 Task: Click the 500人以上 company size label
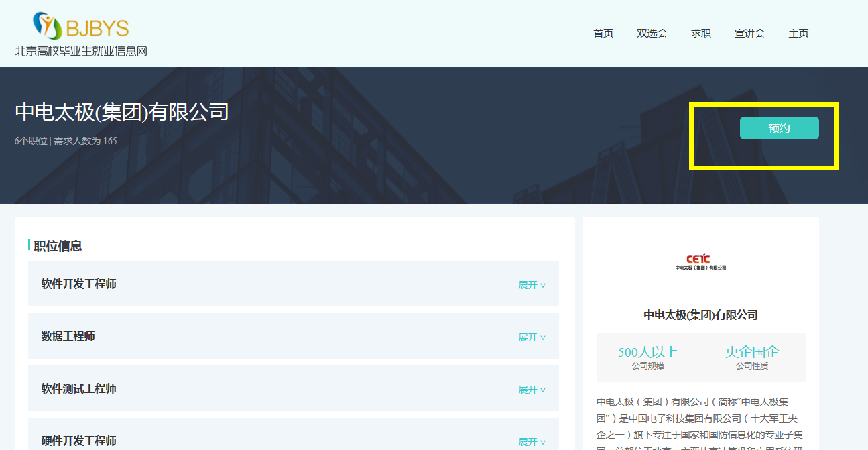point(647,352)
